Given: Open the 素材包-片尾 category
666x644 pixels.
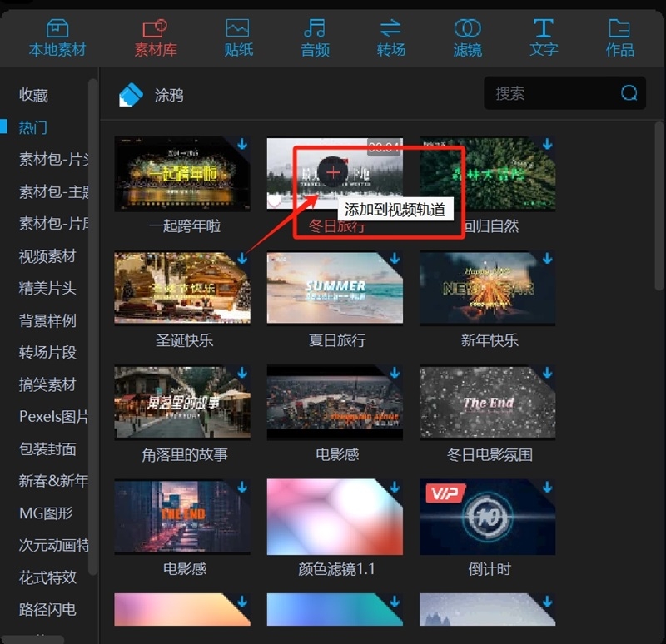Looking at the screenshot, I should (54, 223).
